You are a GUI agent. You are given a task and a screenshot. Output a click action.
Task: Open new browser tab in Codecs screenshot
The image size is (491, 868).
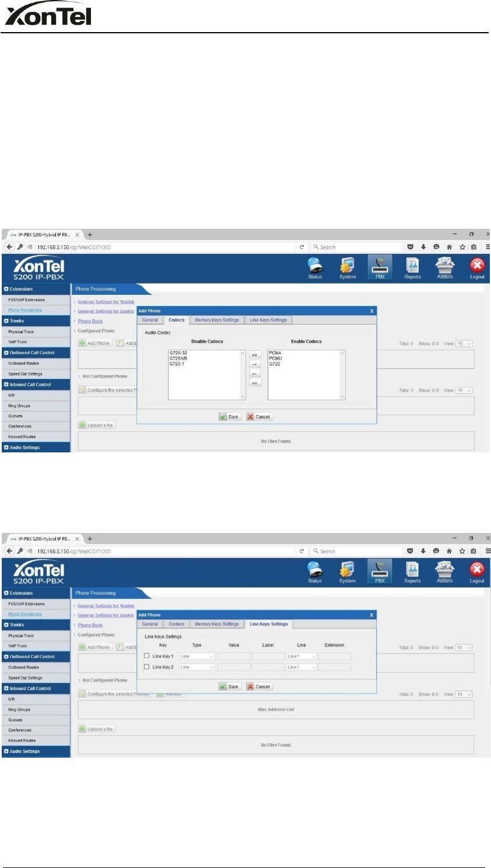click(x=90, y=235)
